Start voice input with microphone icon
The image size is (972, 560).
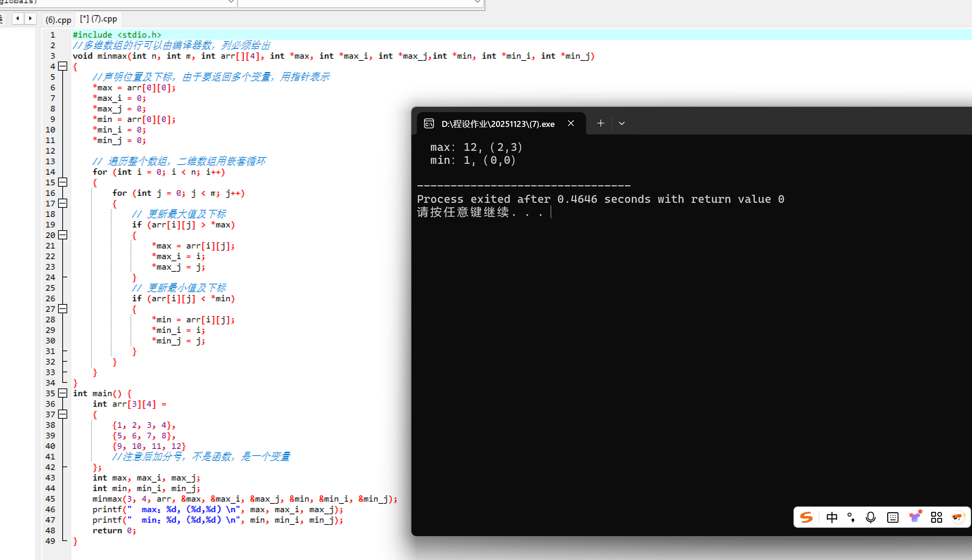tap(870, 517)
